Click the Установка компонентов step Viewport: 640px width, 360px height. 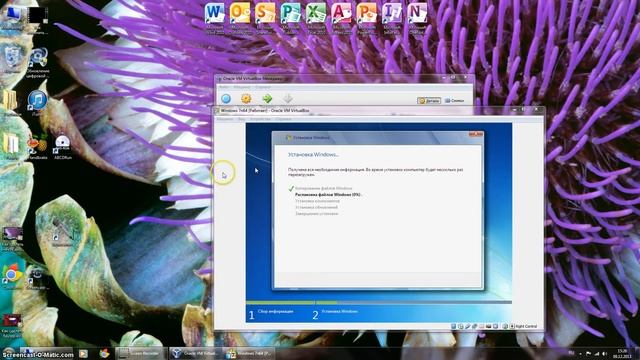pos(317,201)
